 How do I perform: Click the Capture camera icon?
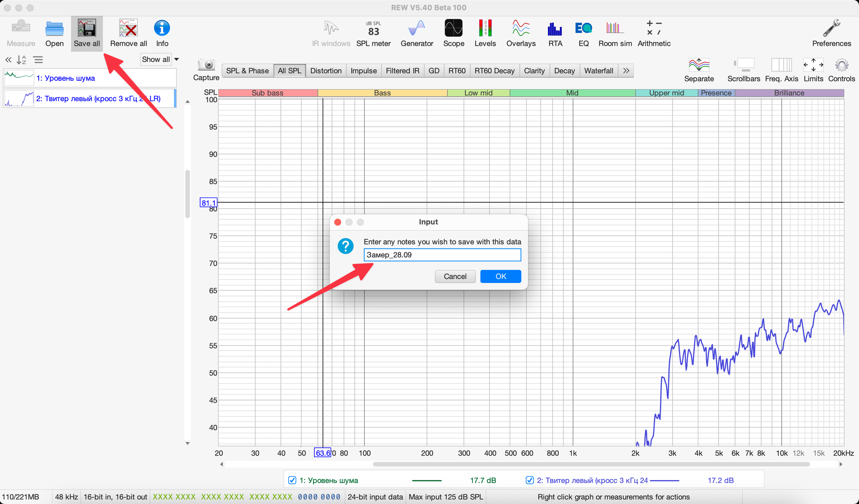[206, 65]
